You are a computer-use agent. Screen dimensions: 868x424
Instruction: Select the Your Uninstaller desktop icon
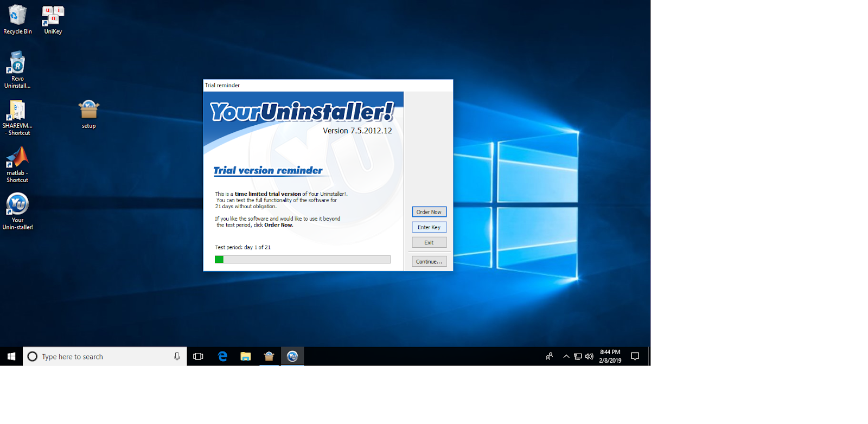(x=17, y=211)
